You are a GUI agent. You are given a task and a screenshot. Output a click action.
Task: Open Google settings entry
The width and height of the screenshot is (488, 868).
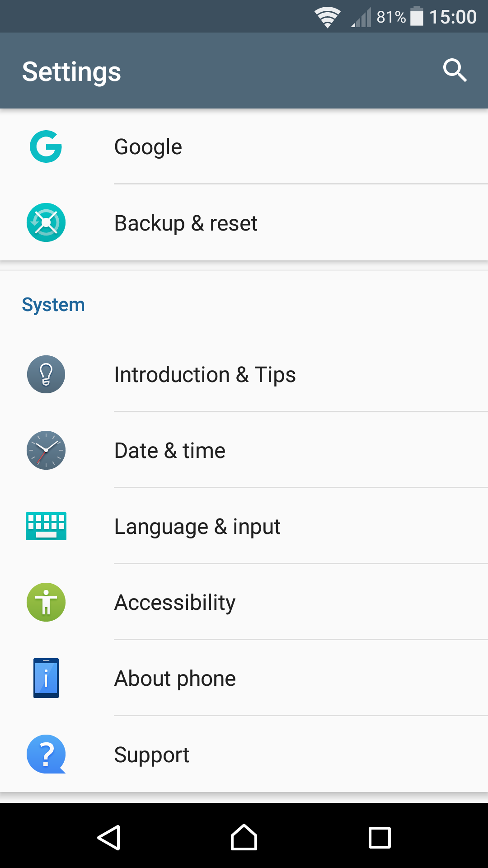[148, 147]
